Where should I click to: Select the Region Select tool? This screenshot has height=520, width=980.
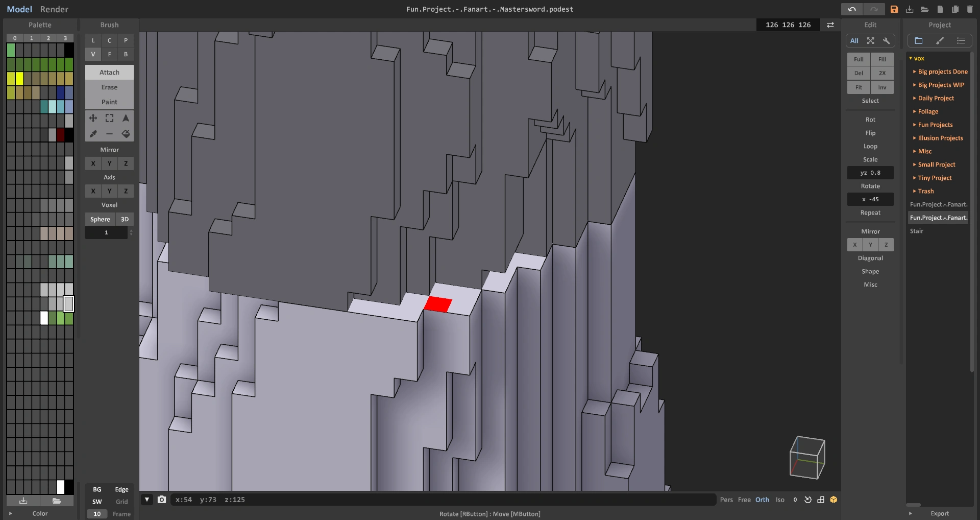tap(126, 118)
